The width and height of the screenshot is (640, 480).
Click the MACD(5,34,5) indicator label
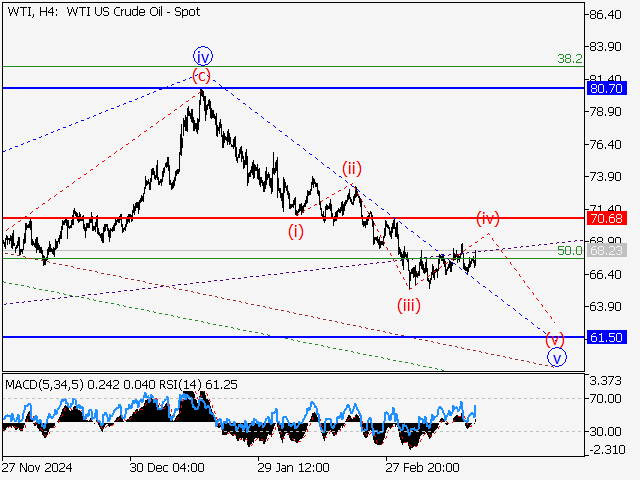tap(46, 383)
